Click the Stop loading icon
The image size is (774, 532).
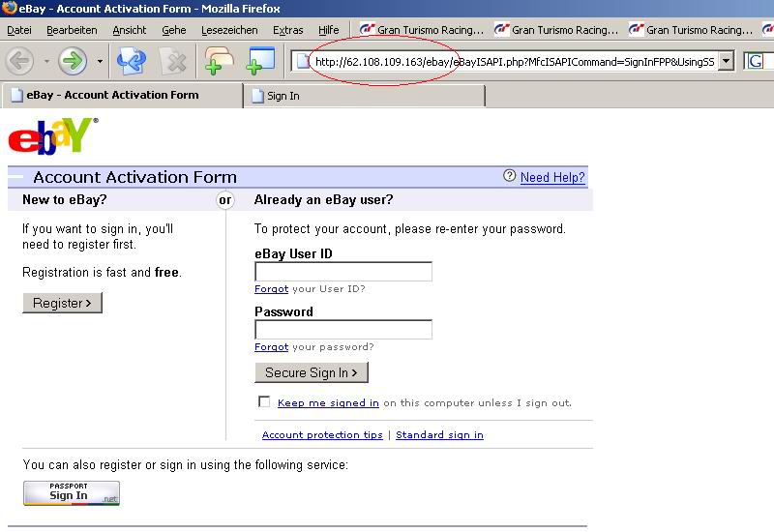(x=174, y=61)
